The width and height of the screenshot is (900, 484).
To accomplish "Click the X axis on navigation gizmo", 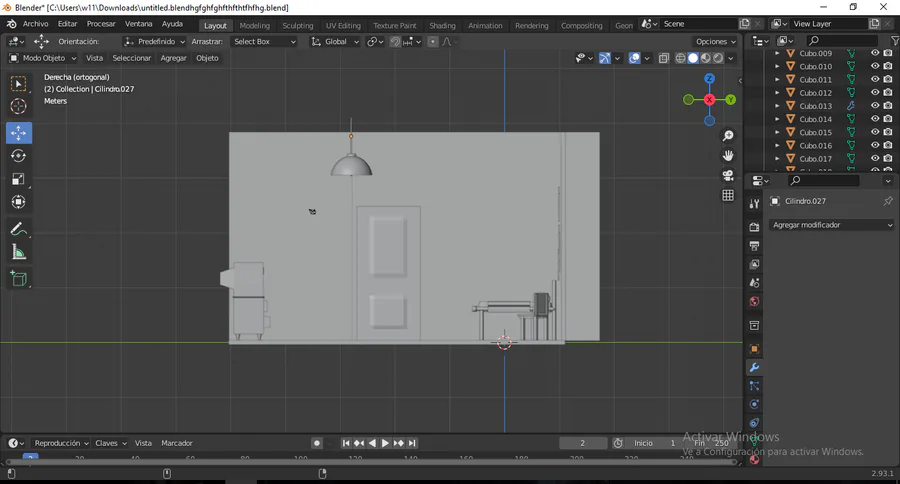I will click(x=709, y=99).
